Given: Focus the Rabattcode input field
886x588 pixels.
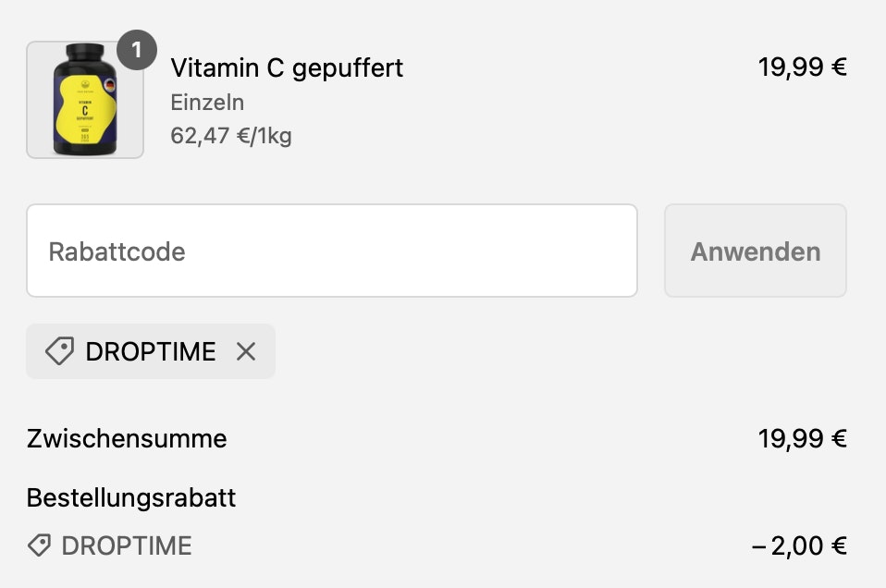Looking at the screenshot, I should click(x=332, y=251).
